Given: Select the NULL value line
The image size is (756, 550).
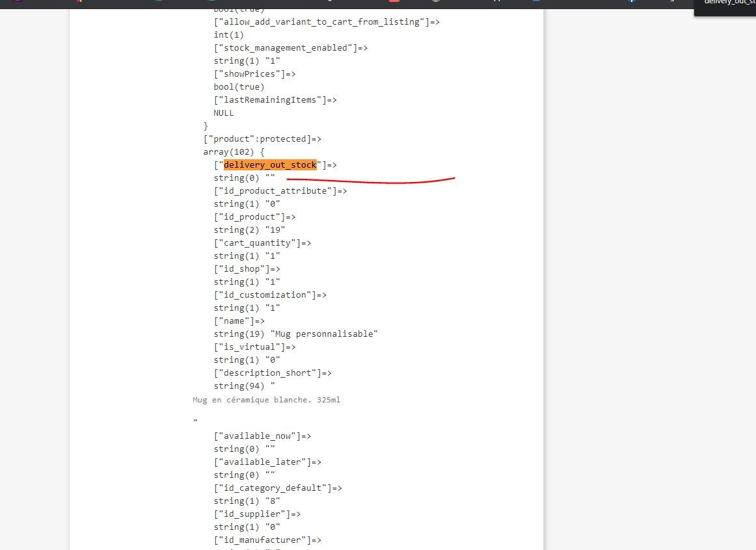Looking at the screenshot, I should pos(224,112).
